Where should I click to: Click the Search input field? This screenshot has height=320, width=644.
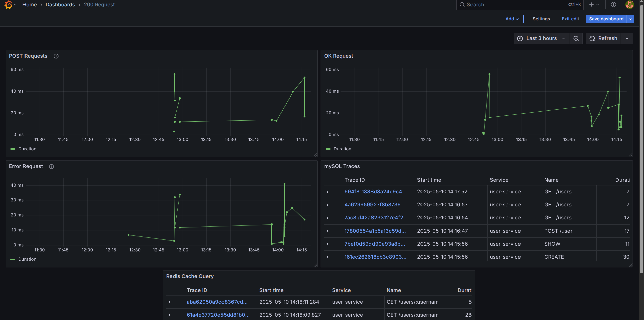(520, 5)
